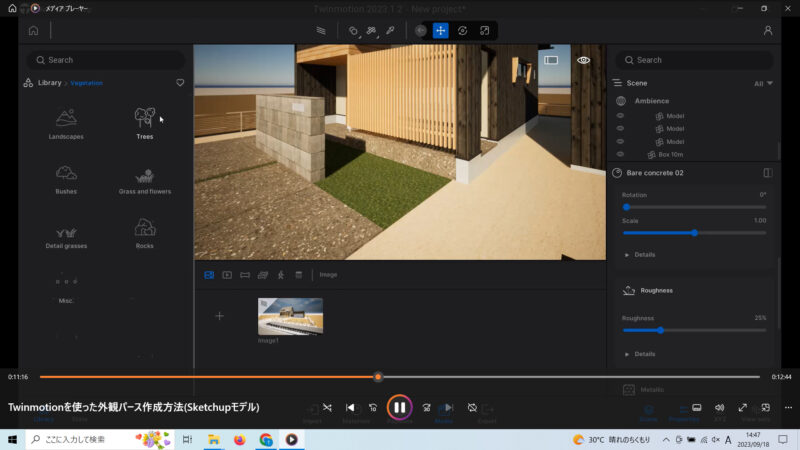Select the Ambience scene item
The image size is (800, 450).
[x=652, y=101]
